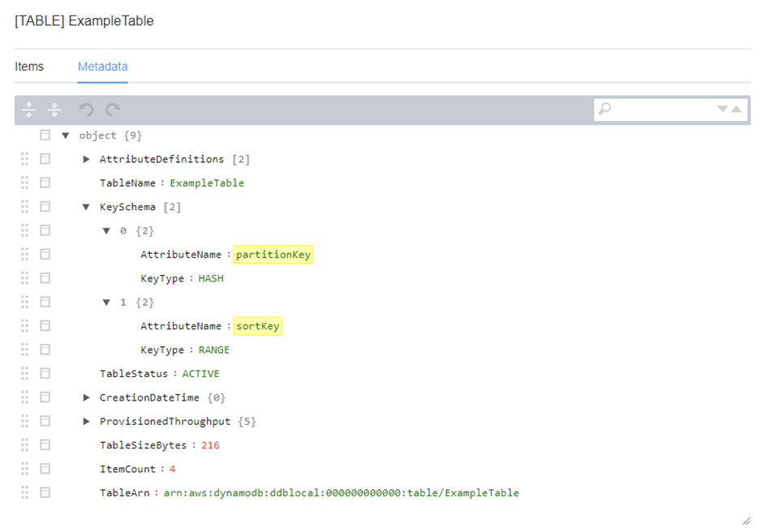
Task: Click the TableSizeBytes value 216
Action: pos(210,445)
